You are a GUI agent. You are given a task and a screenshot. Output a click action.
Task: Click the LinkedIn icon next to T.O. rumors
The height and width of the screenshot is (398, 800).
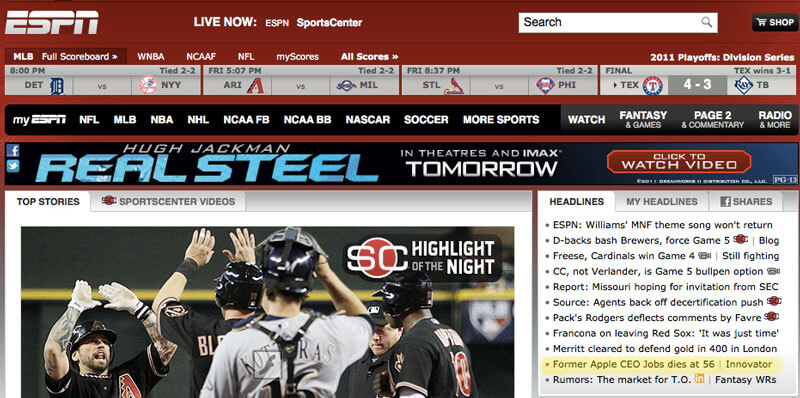coord(699,379)
